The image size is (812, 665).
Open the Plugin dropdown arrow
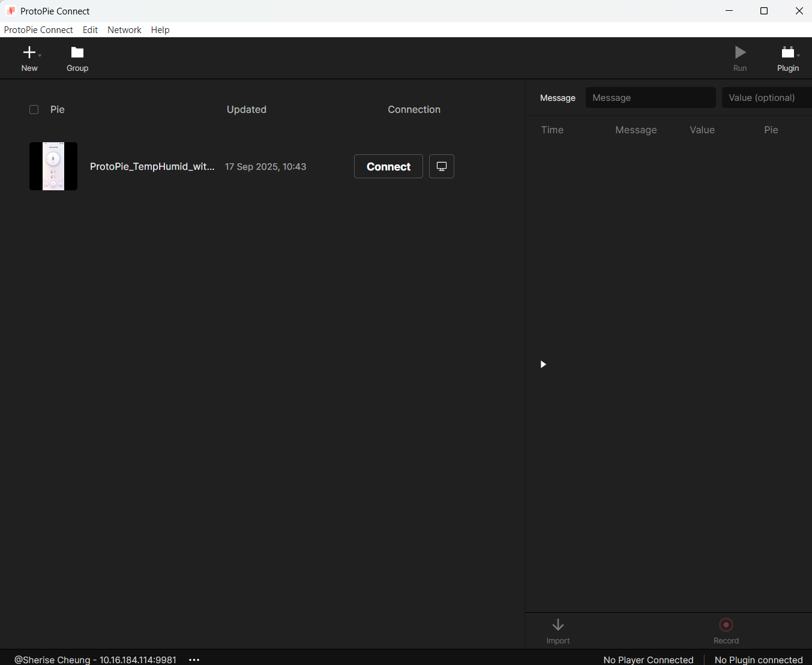click(799, 55)
